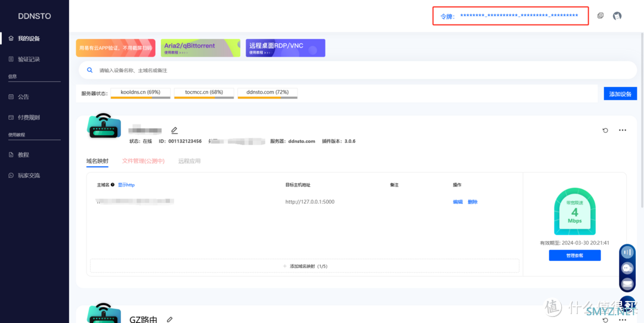
Task: Copy the token with the copy icon
Action: click(600, 15)
